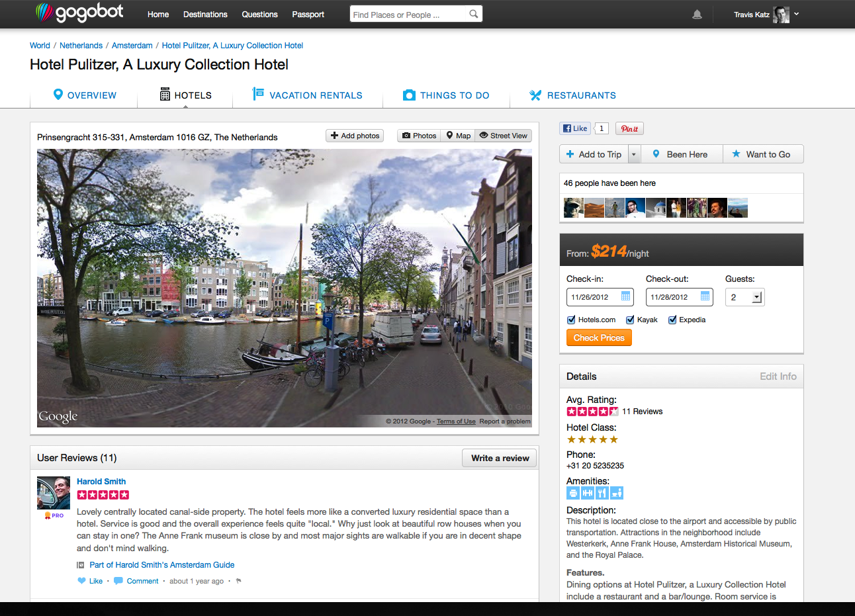Click the notifications bell icon

tap(697, 15)
